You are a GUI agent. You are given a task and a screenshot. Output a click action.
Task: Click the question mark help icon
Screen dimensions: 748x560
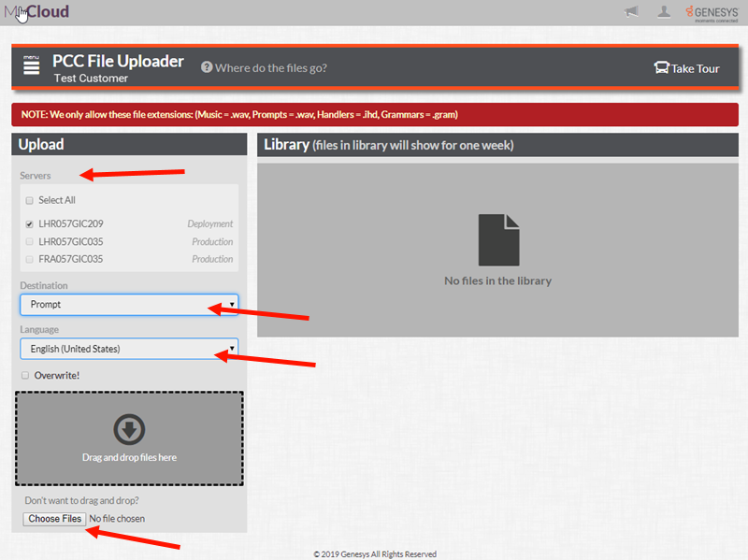pos(207,67)
